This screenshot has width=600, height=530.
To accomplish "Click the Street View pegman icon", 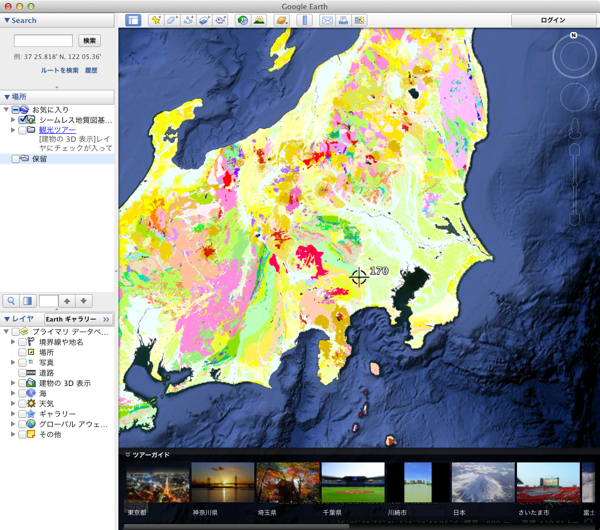I will pyautogui.click(x=575, y=129).
